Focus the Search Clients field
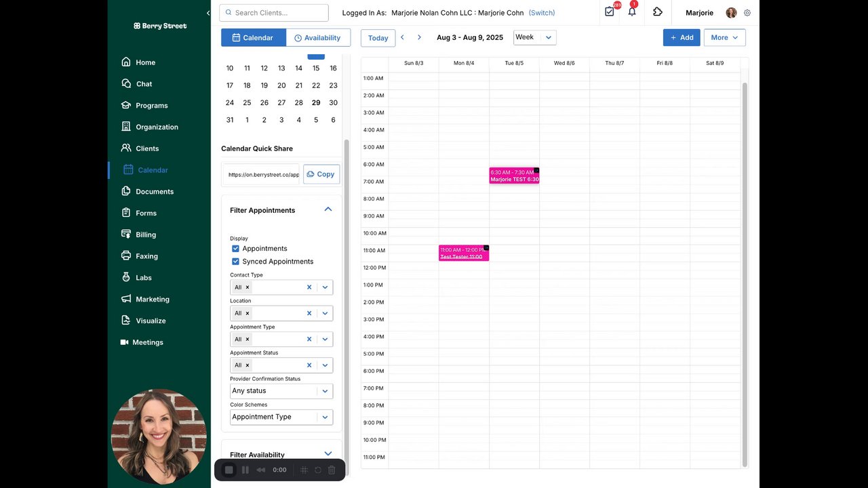Screen dimensions: 868x488 [274, 13]
